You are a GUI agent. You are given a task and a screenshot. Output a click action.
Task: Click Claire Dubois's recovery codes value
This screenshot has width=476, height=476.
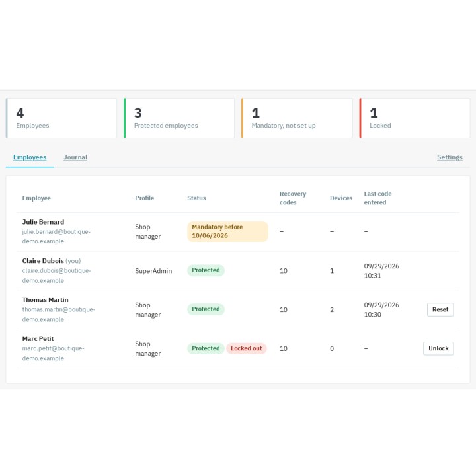tap(284, 271)
